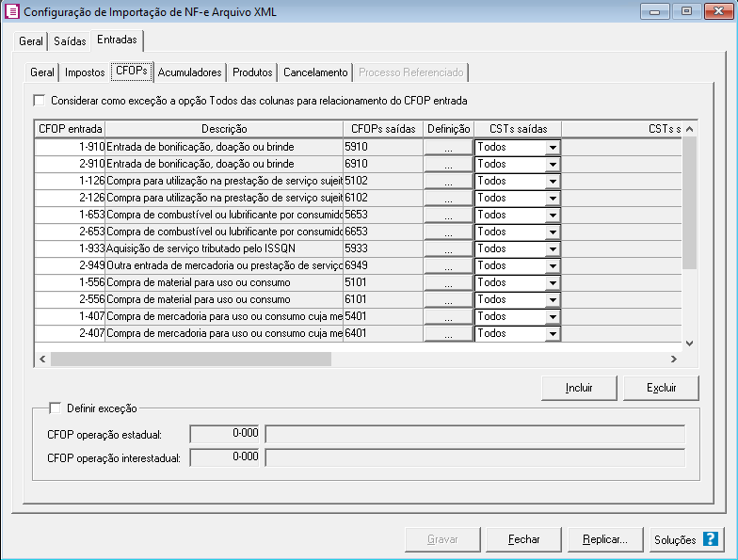Open Definição ellipsis for CFOP 1-910 row
This screenshot has width=738, height=560.
(x=448, y=147)
